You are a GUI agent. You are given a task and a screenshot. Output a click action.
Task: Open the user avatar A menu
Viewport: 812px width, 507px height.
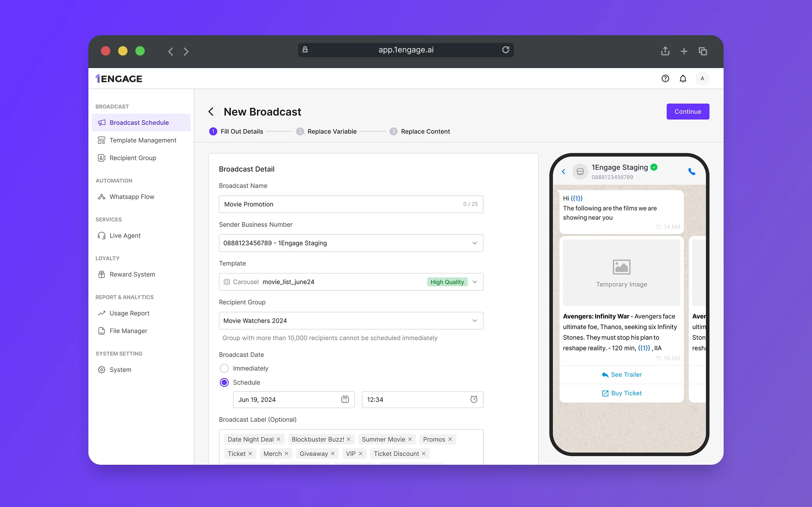702,79
